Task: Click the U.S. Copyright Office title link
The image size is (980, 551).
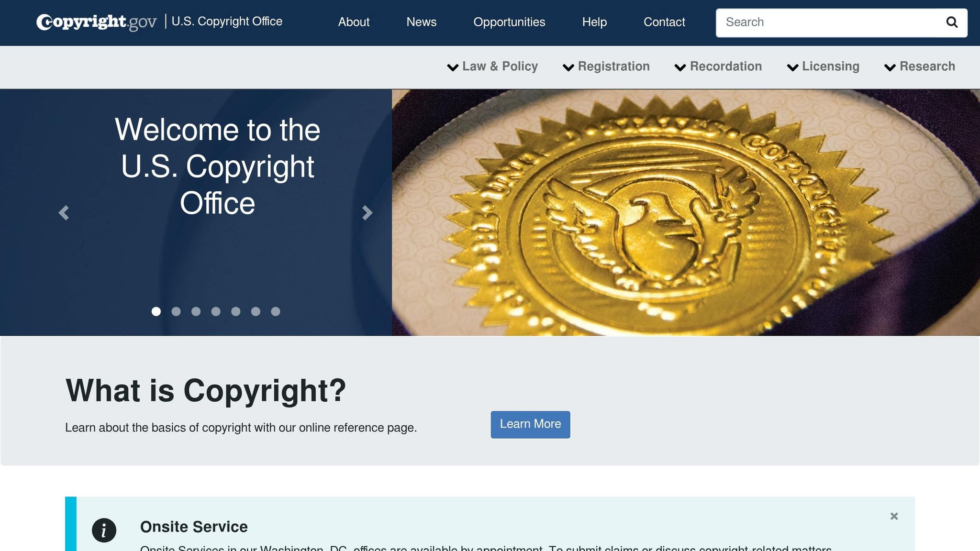Action: 227,22
